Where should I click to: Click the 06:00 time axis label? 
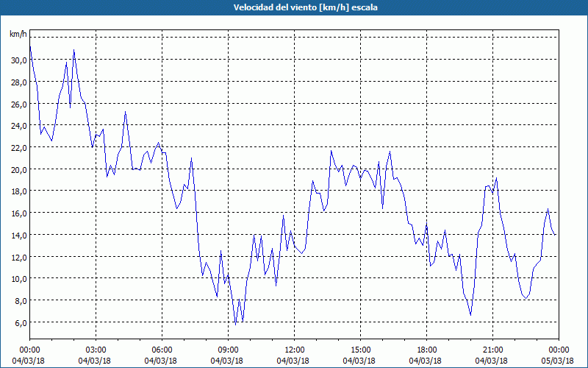coord(162,350)
